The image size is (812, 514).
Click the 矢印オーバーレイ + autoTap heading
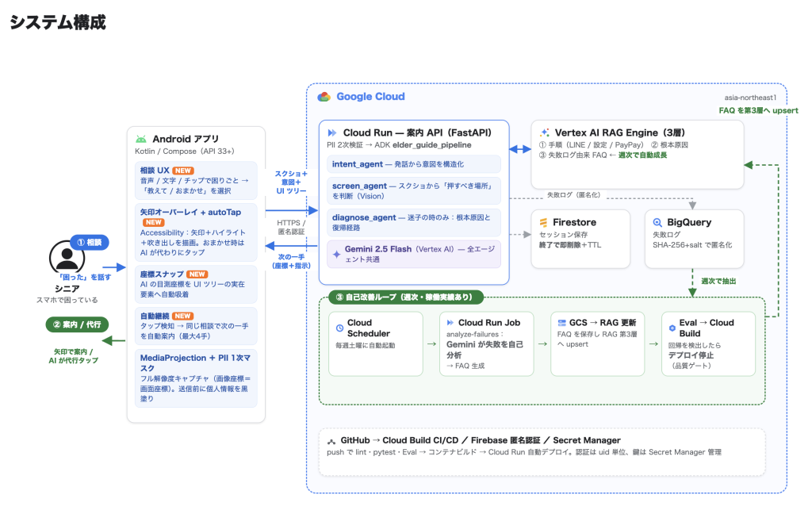(190, 212)
